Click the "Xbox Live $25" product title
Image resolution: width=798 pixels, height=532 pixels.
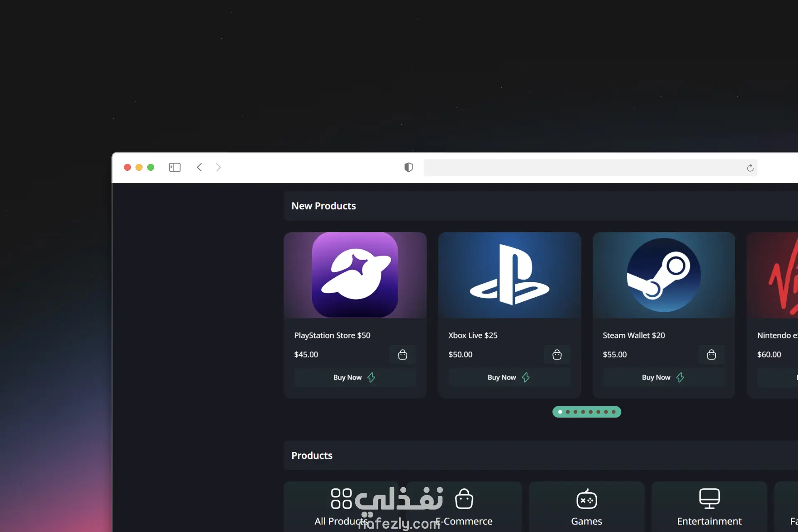click(x=473, y=335)
